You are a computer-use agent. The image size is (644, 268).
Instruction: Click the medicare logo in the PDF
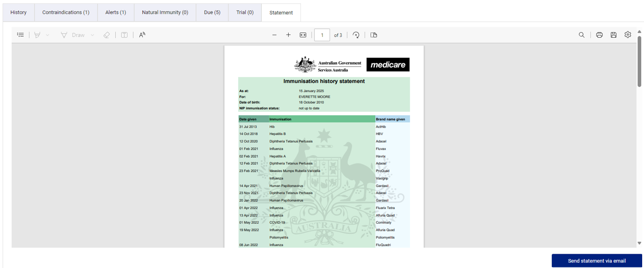[388, 64]
